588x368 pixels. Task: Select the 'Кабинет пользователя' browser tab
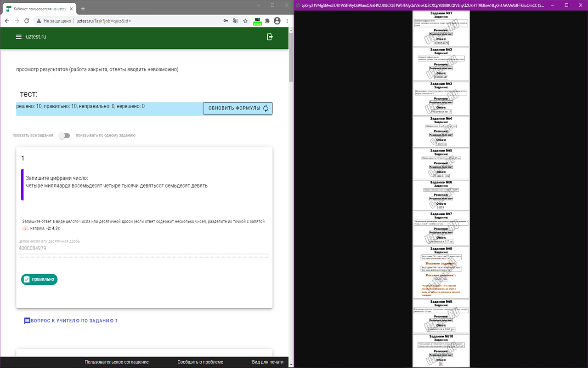click(x=39, y=9)
